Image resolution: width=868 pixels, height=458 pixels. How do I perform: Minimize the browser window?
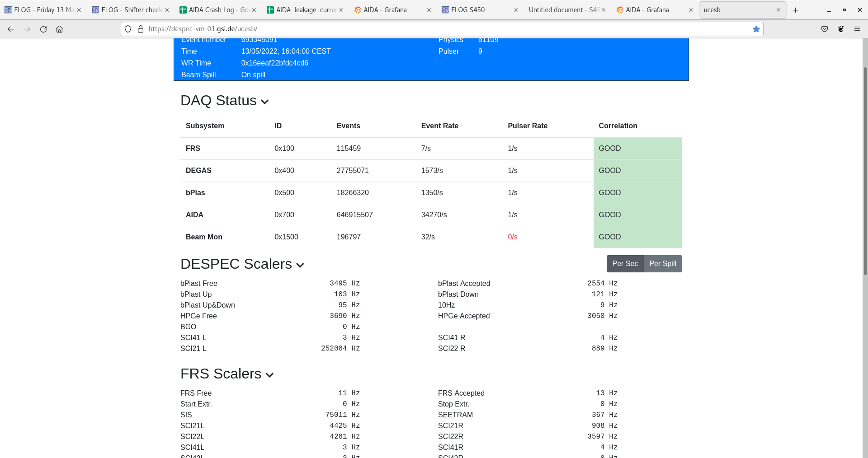(x=829, y=10)
